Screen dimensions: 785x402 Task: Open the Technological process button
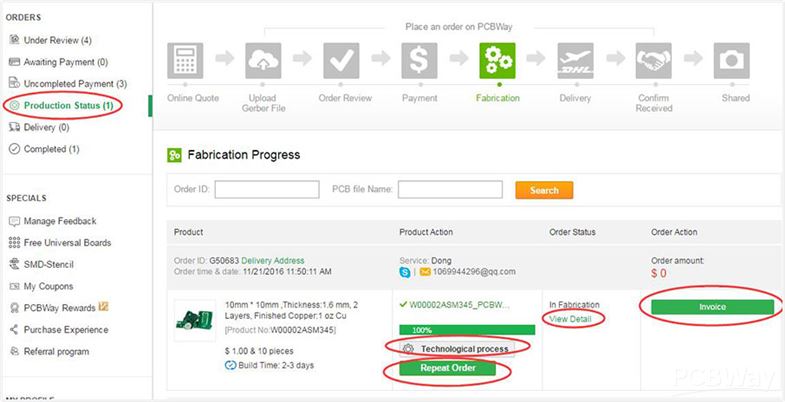457,348
